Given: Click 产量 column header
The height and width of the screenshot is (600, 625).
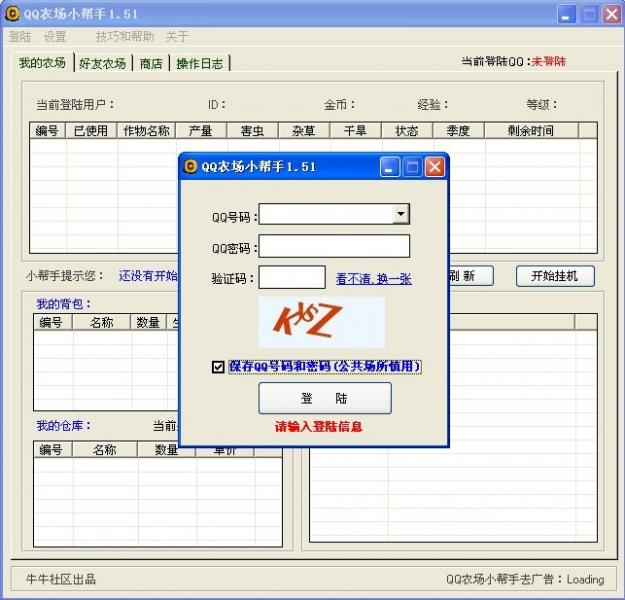Looking at the screenshot, I should click(201, 130).
